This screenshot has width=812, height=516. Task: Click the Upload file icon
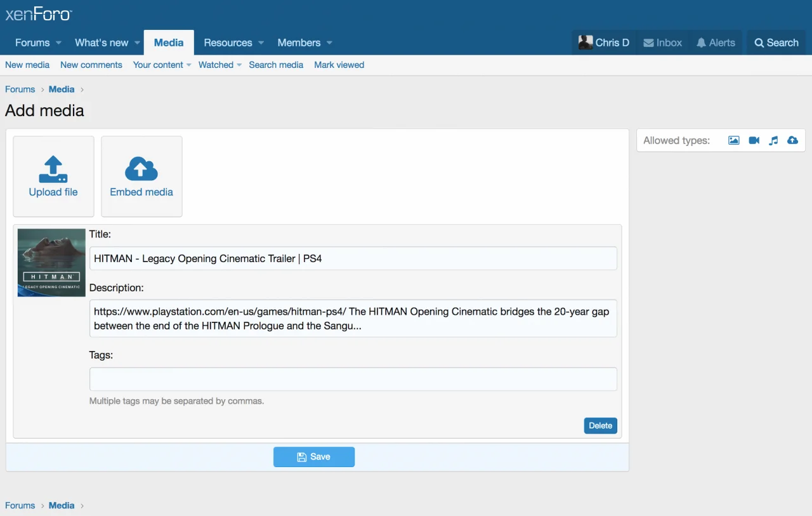(53, 169)
